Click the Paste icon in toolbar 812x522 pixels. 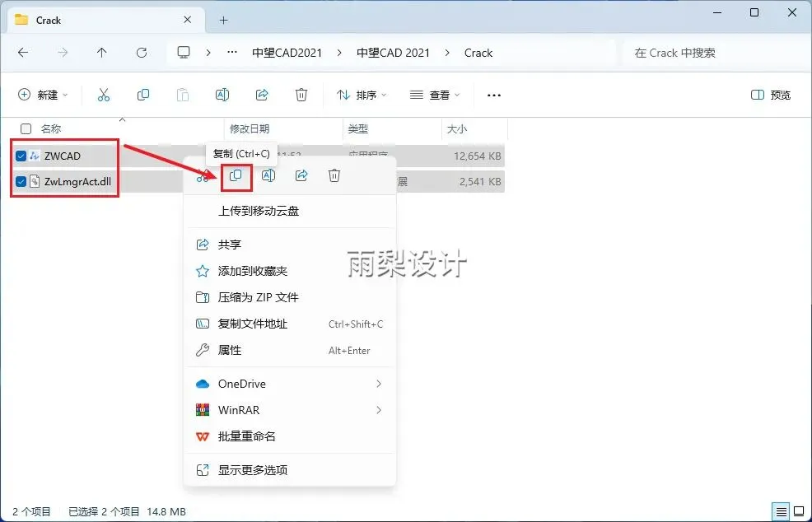click(183, 95)
